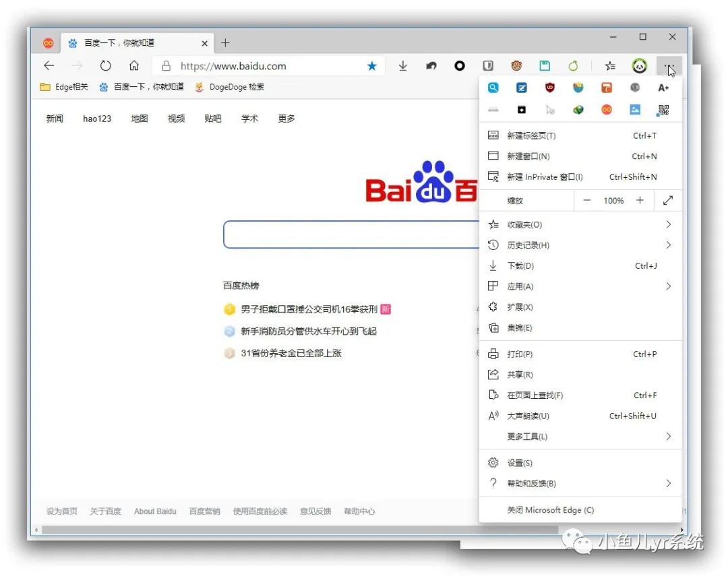The height and width of the screenshot is (576, 728).
Task: Open the favorites list star icon
Action: 610,66
